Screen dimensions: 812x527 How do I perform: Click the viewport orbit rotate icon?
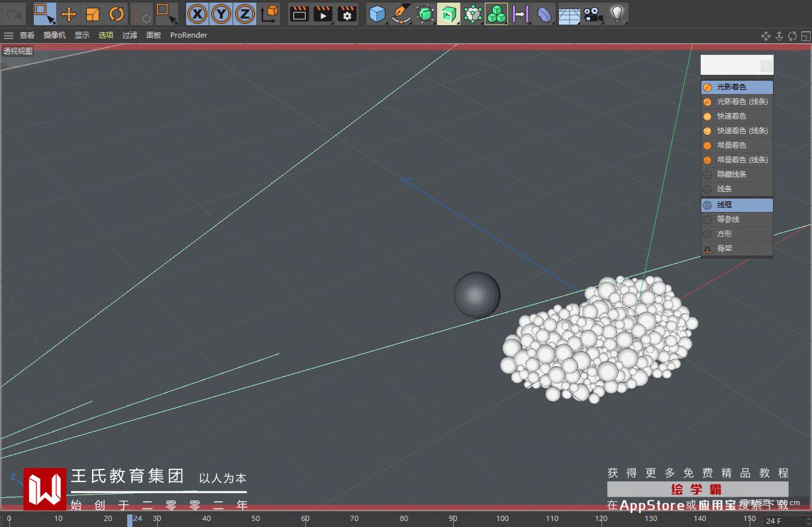792,36
